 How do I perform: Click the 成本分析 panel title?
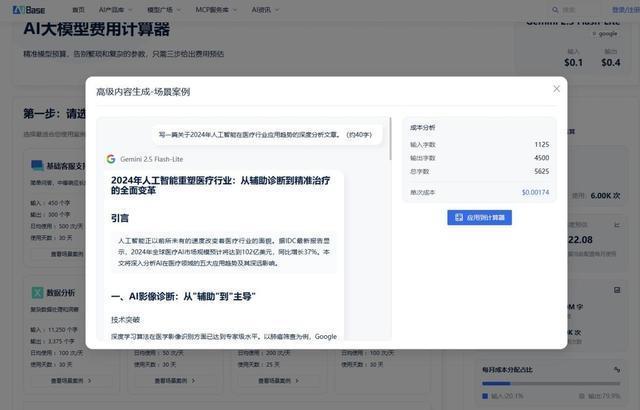[422, 128]
